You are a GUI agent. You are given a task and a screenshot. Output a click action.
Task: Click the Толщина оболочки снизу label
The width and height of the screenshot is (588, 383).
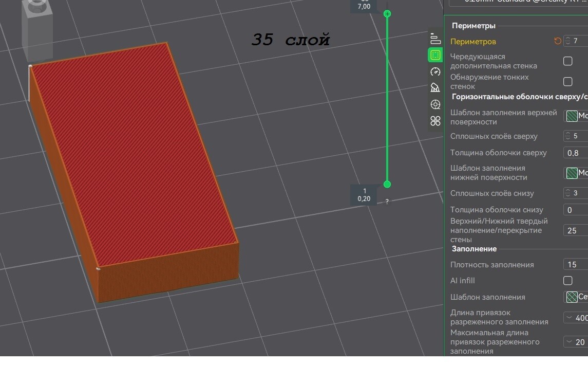pos(497,210)
